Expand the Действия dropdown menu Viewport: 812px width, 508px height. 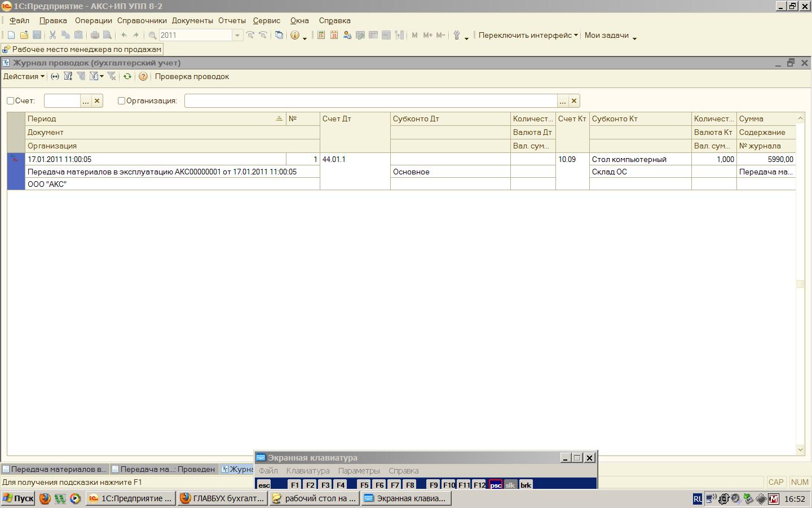(24, 77)
